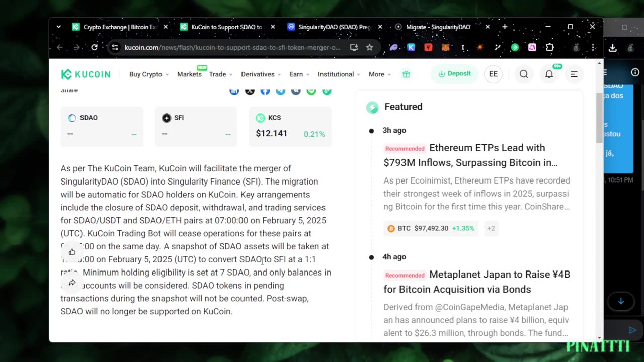Open the blue K extension icon
The width and height of the screenshot is (644, 362).
click(411, 47)
